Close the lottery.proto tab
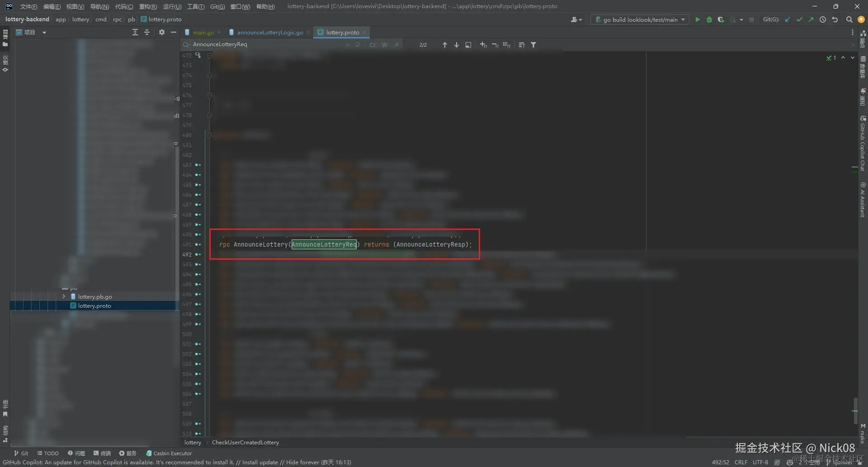Viewport: 868px width, 467px height. coord(364,32)
